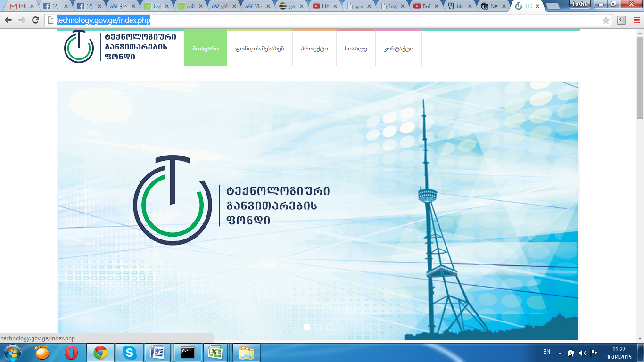Click the fund logo in the site header

click(x=120, y=47)
